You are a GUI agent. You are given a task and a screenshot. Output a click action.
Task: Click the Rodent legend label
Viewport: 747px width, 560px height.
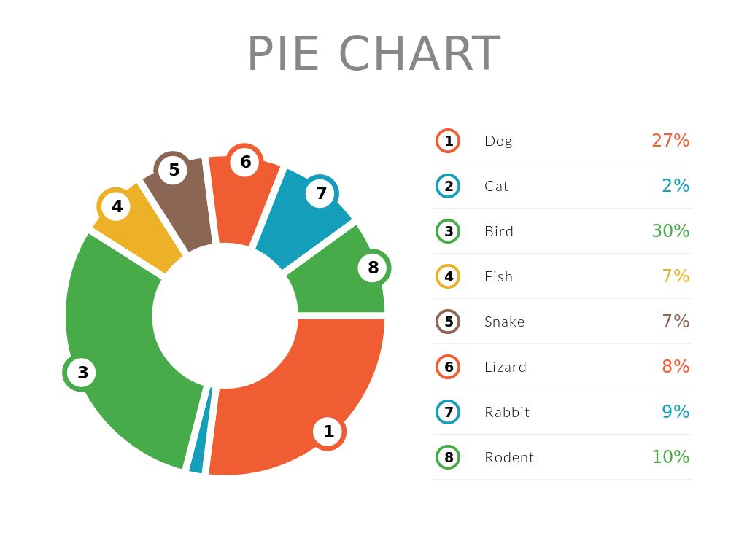[x=509, y=457]
